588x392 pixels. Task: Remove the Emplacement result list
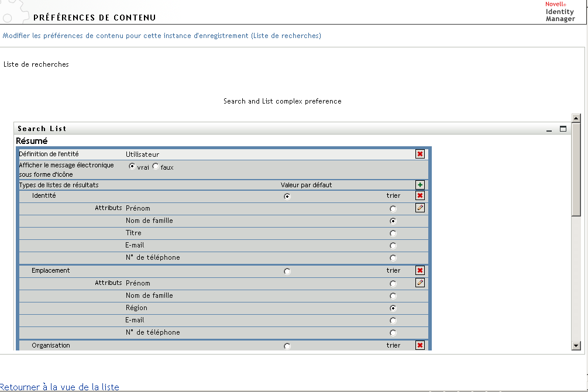click(x=420, y=270)
